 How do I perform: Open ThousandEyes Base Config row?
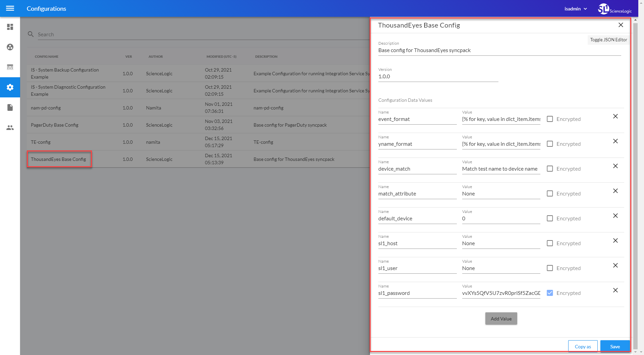pyautogui.click(x=198, y=159)
